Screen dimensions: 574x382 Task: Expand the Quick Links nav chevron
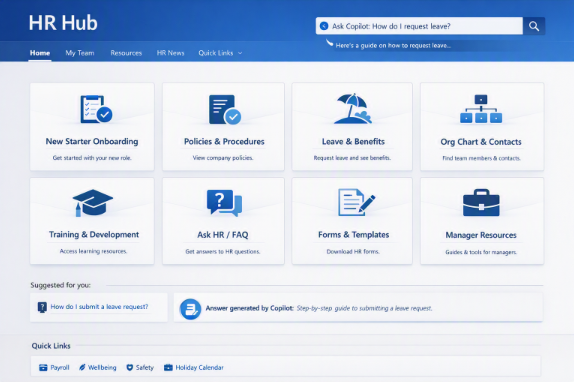pos(240,53)
